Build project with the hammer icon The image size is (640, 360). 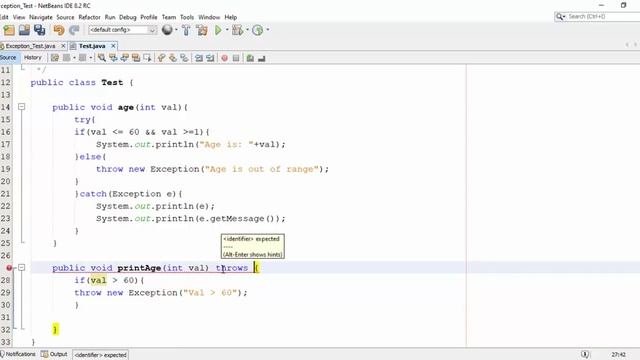pyautogui.click(x=186, y=30)
